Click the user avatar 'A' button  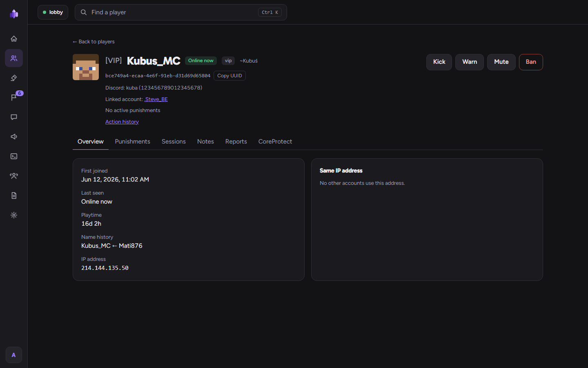pyautogui.click(x=14, y=355)
